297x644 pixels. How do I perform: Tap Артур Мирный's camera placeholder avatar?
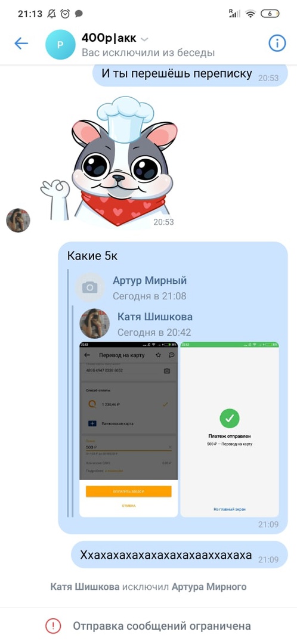(90, 287)
